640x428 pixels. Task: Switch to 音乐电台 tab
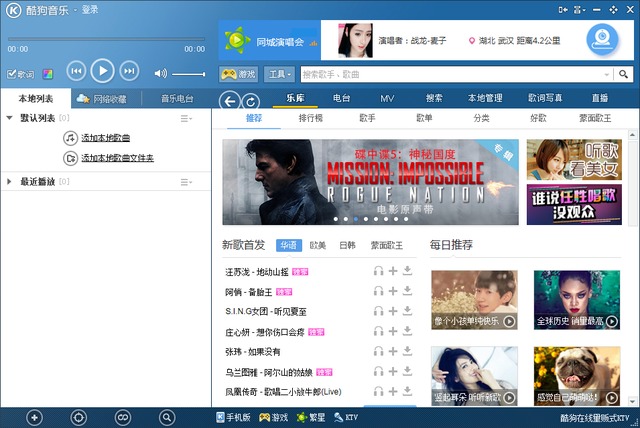(x=177, y=98)
